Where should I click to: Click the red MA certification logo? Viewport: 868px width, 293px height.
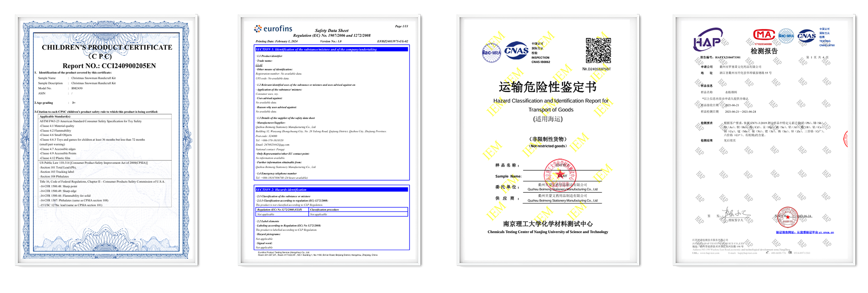[x=764, y=35]
